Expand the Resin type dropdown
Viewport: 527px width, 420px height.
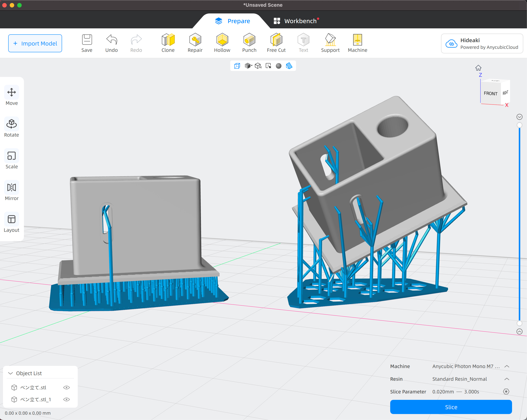tap(507, 379)
